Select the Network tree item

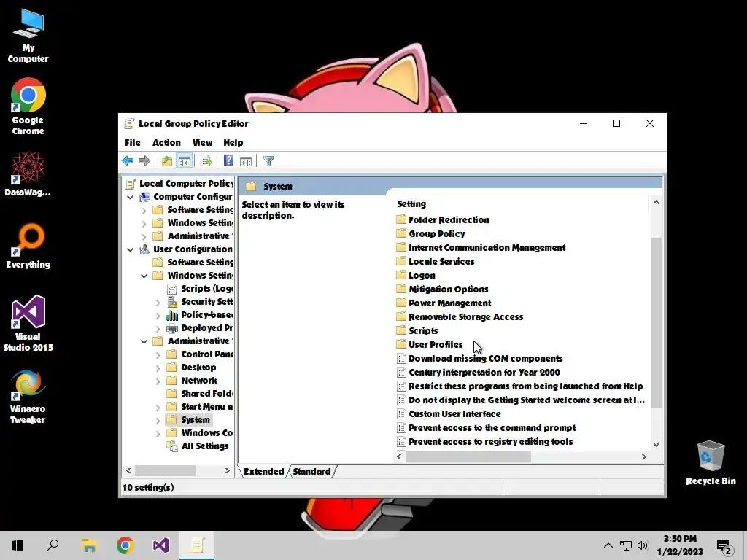(198, 381)
